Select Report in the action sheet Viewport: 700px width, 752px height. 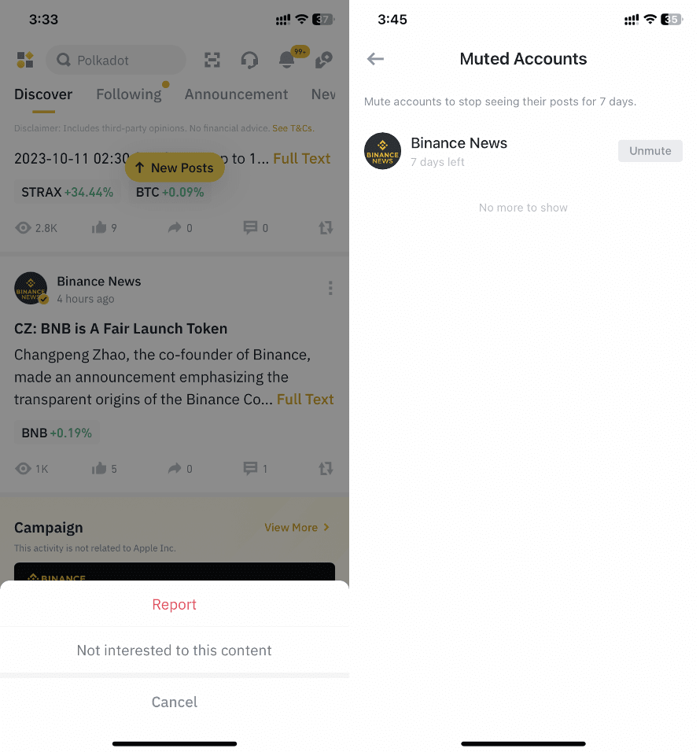[x=175, y=604]
